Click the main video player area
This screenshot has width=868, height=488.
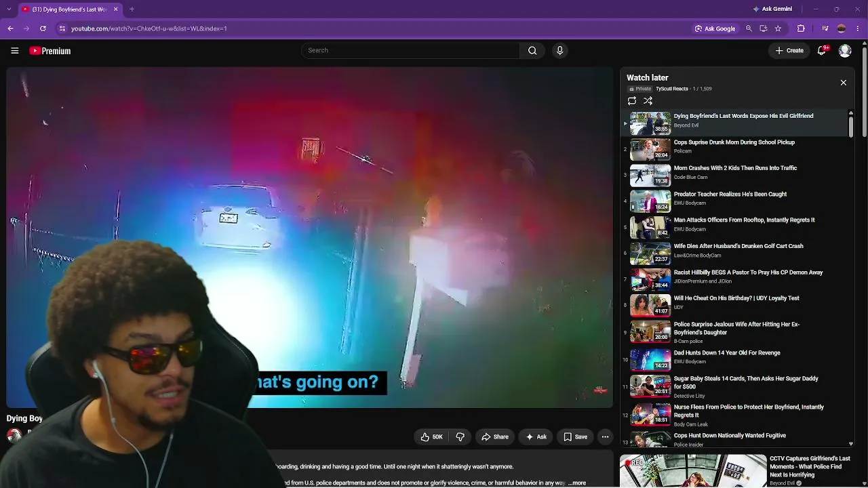[x=310, y=237]
